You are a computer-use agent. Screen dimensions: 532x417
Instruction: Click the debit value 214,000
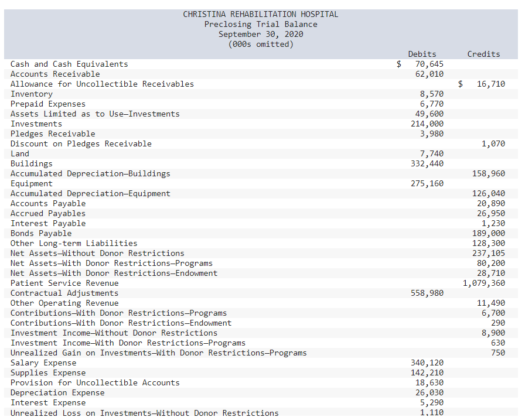pyautogui.click(x=427, y=124)
